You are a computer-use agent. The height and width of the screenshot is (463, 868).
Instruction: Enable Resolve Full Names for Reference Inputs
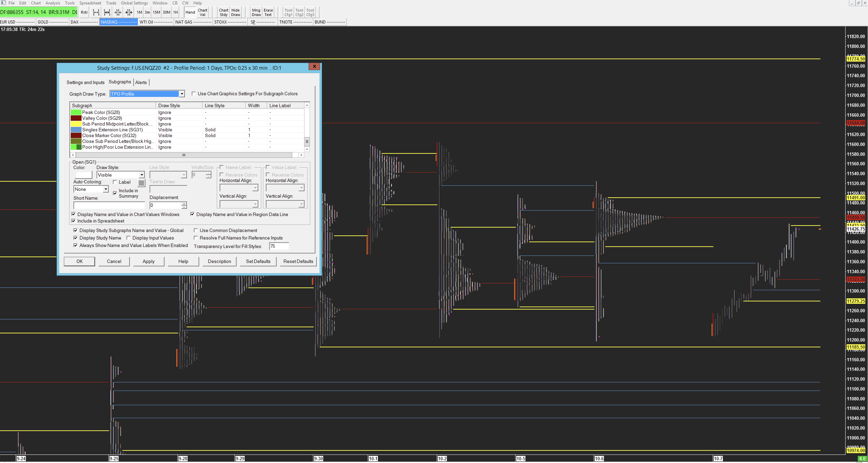[x=196, y=238]
